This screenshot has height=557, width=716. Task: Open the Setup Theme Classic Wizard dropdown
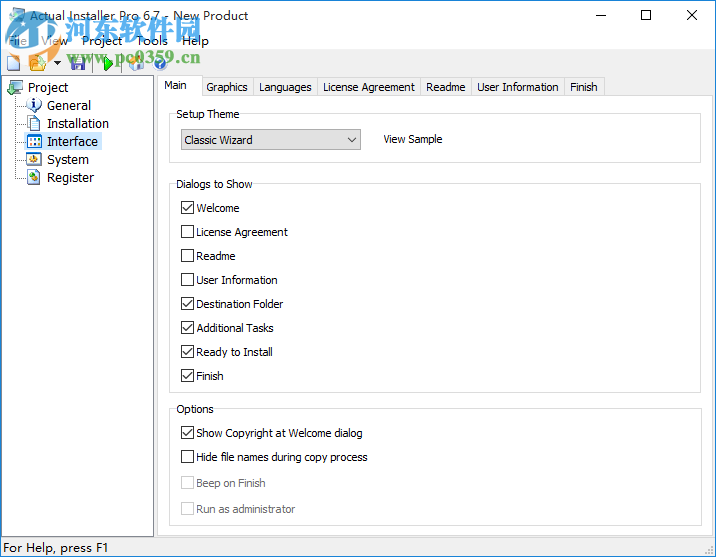pos(270,140)
